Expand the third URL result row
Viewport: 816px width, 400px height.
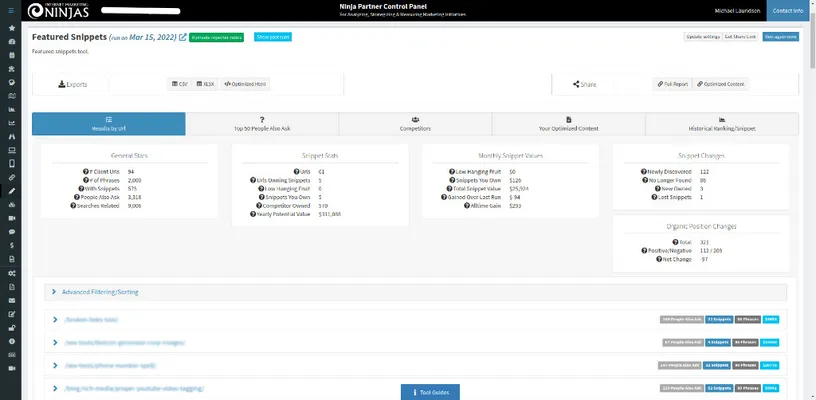coord(52,366)
